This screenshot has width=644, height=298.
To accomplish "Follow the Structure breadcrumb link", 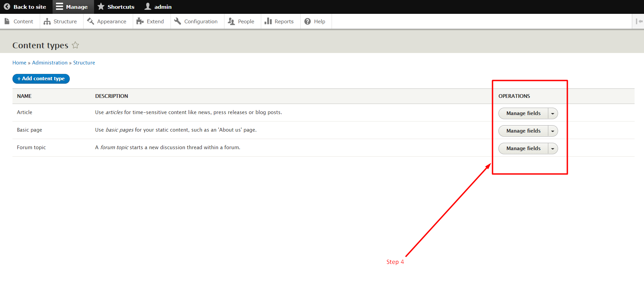I will 84,63.
